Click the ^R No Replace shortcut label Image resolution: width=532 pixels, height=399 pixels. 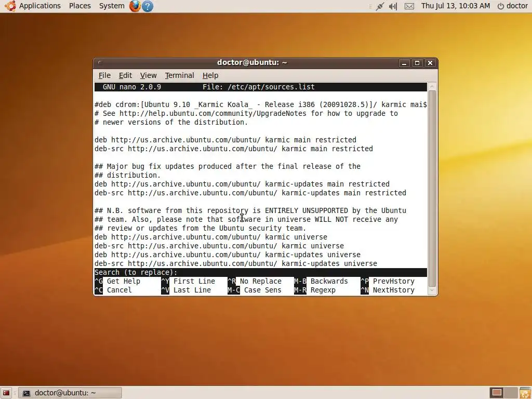tap(255, 281)
